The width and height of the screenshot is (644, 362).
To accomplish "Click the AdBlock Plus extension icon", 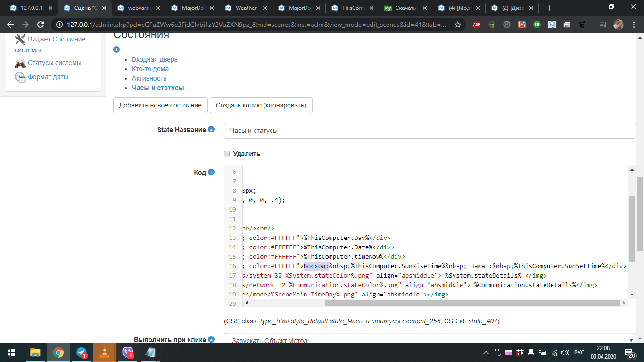I will point(477,25).
